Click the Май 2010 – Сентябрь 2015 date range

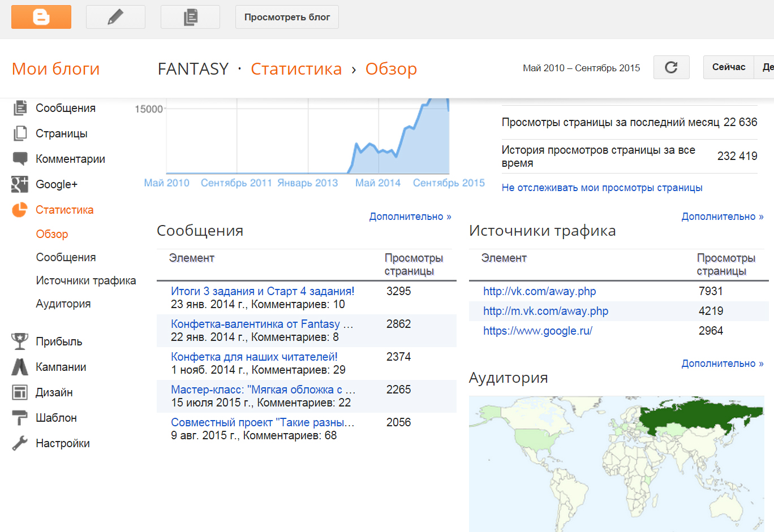pyautogui.click(x=582, y=68)
